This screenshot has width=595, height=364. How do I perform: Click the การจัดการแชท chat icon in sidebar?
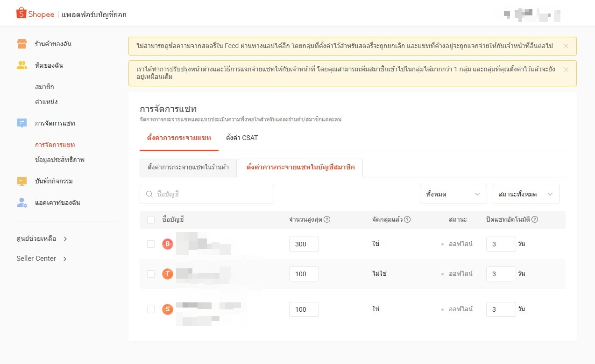point(22,123)
